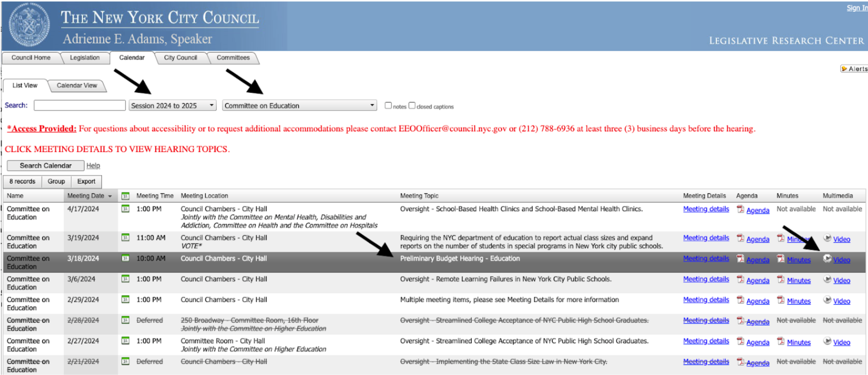Image resolution: width=868 pixels, height=375 pixels.
Task: Click calendar icon for 3/19/2024 meeting
Action: point(125,238)
